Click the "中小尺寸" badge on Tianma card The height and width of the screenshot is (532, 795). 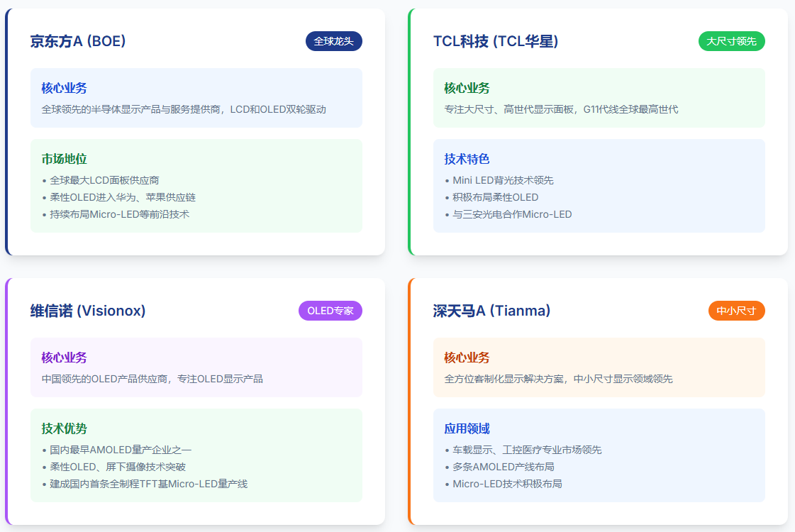click(736, 311)
